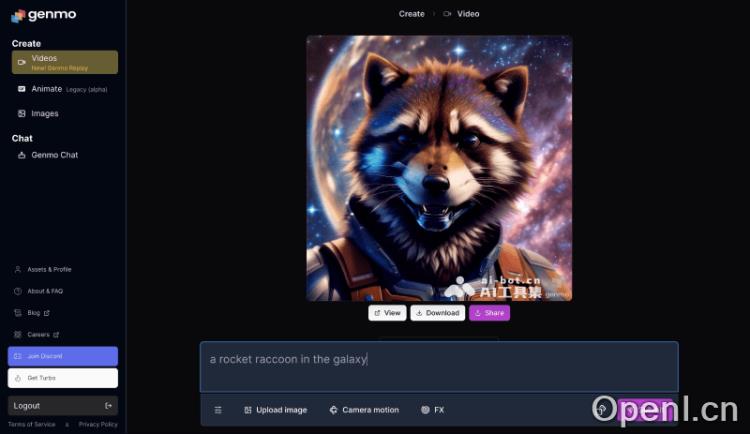Click the View button under image
The height and width of the screenshot is (434, 750).
(387, 313)
